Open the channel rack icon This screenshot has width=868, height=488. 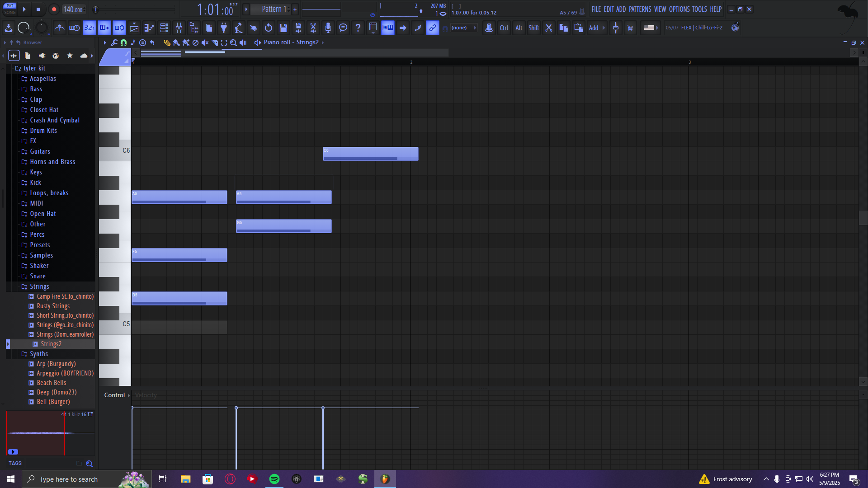[164, 28]
